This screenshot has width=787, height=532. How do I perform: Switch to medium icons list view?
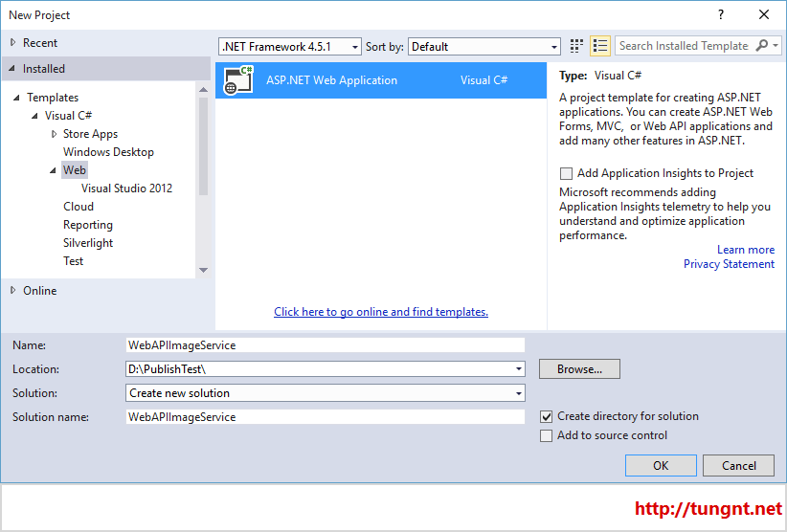pos(600,46)
